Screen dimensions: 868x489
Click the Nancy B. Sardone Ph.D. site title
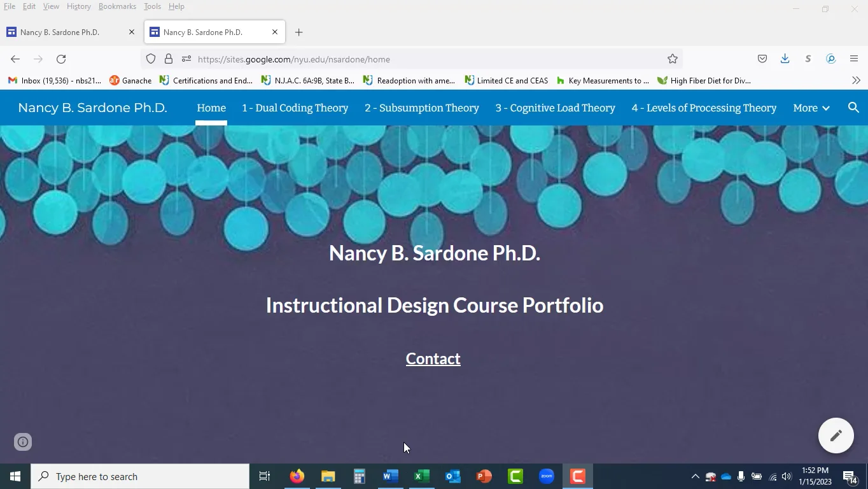[93, 108]
